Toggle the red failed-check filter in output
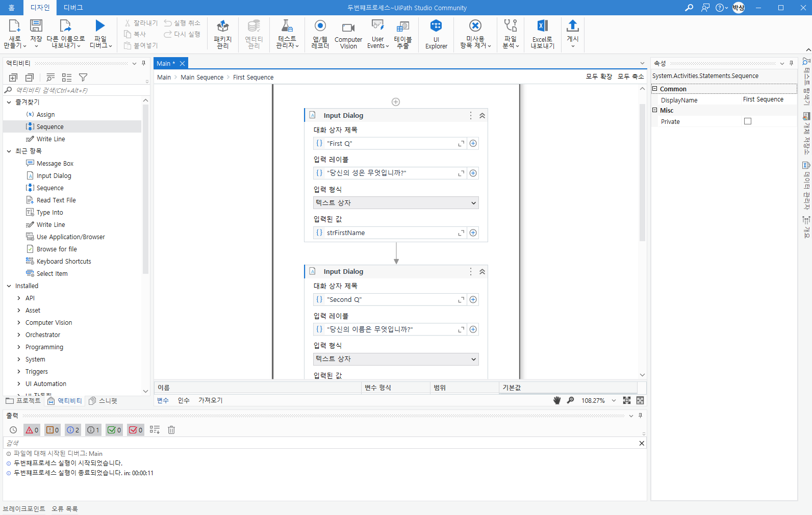The image size is (812, 515). (136, 430)
